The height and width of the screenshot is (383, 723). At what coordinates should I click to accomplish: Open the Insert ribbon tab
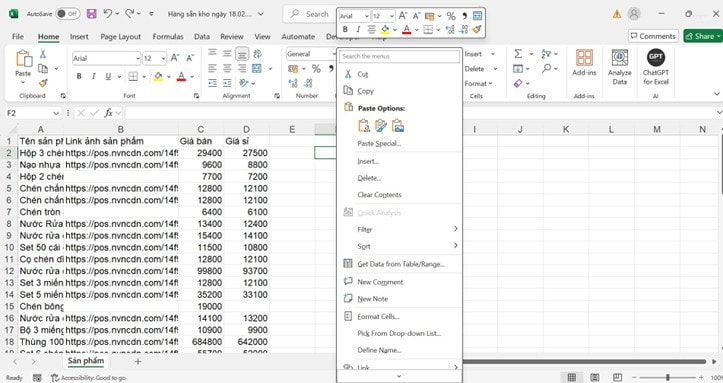tap(79, 36)
